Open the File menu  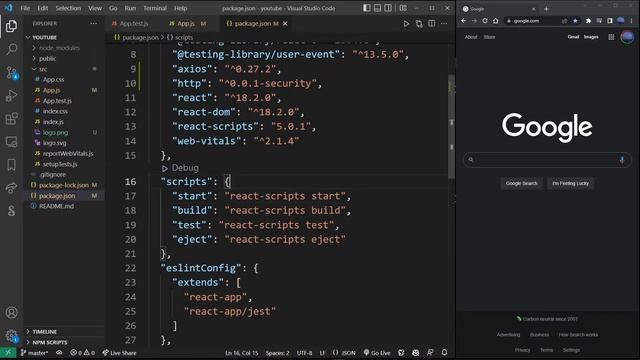[x=25, y=8]
